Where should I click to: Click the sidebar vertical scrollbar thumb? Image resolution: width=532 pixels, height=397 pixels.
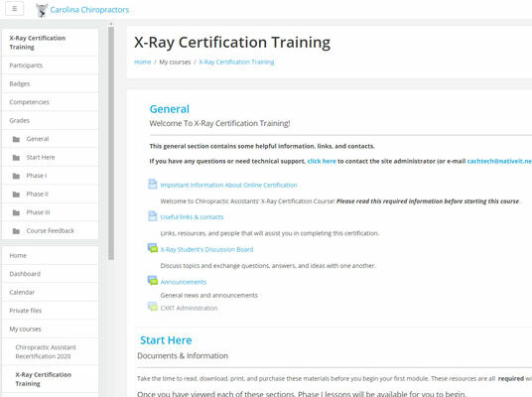pos(111,143)
